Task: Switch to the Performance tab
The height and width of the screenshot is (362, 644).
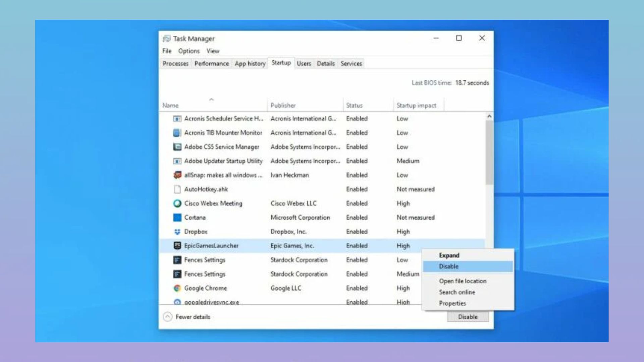Action: [212, 64]
